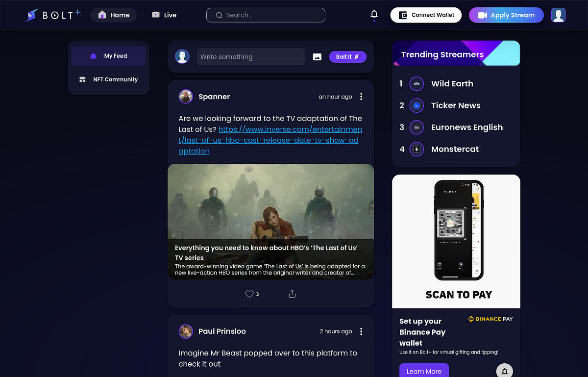Open Spanner's profile avatar
Screen dimensions: 588x377
point(186,97)
